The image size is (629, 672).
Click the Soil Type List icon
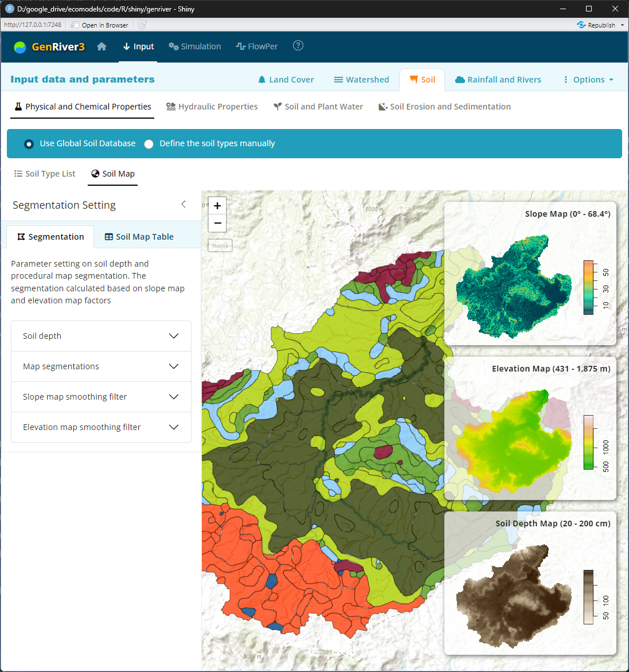click(x=18, y=174)
